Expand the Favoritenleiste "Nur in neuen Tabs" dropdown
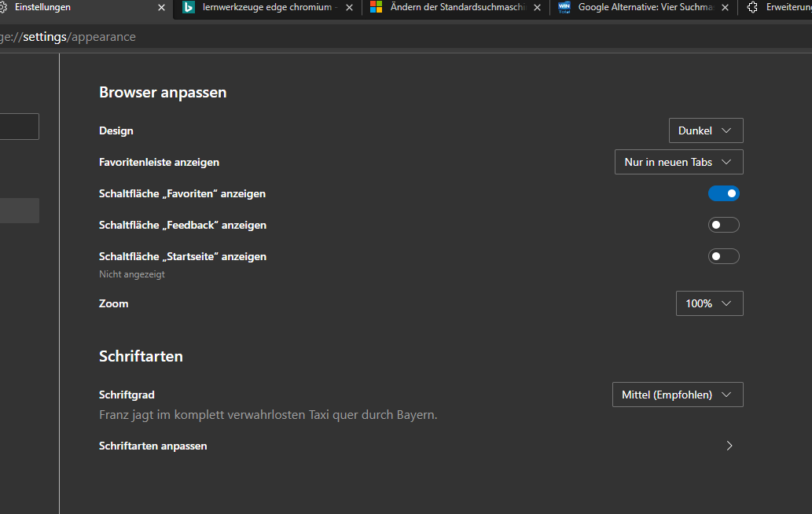Image resolution: width=812 pixels, height=514 pixels. (x=678, y=162)
